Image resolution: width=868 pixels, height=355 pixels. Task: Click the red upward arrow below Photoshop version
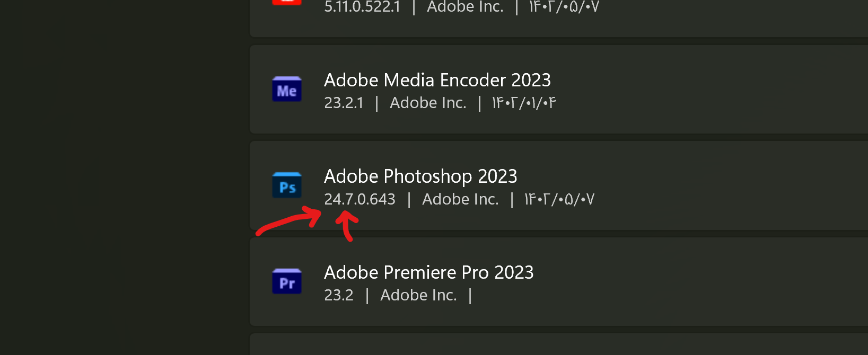347,225
